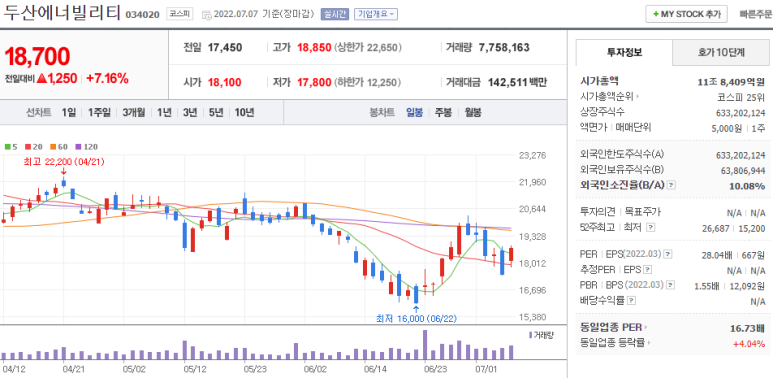The width and height of the screenshot is (773, 378).
Task: Click the help icon beside 추정PER EPS
Action: [x=648, y=270]
